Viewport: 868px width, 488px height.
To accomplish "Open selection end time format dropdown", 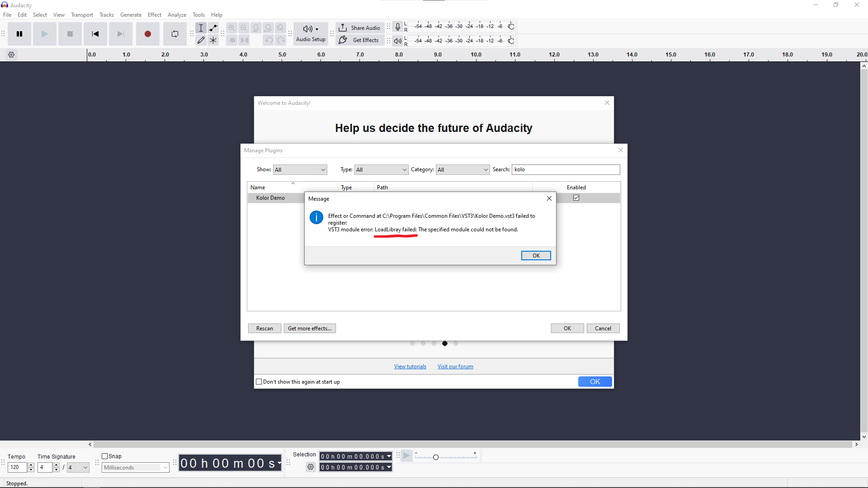I will [389, 467].
